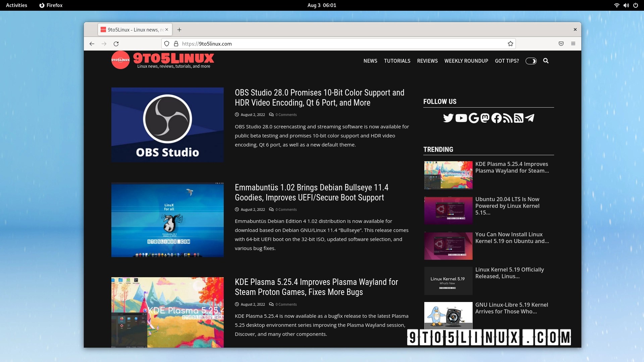Open a new tab with plus button

[179, 29]
